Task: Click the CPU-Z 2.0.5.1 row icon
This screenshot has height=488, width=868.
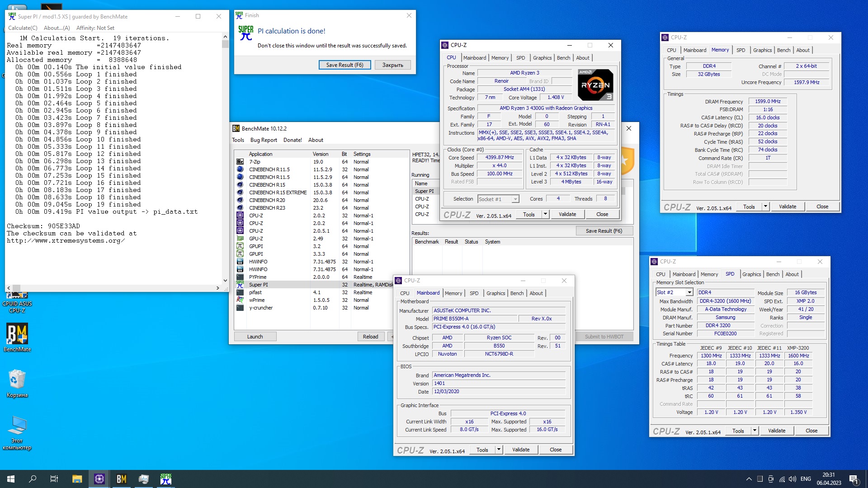Action: (x=240, y=231)
